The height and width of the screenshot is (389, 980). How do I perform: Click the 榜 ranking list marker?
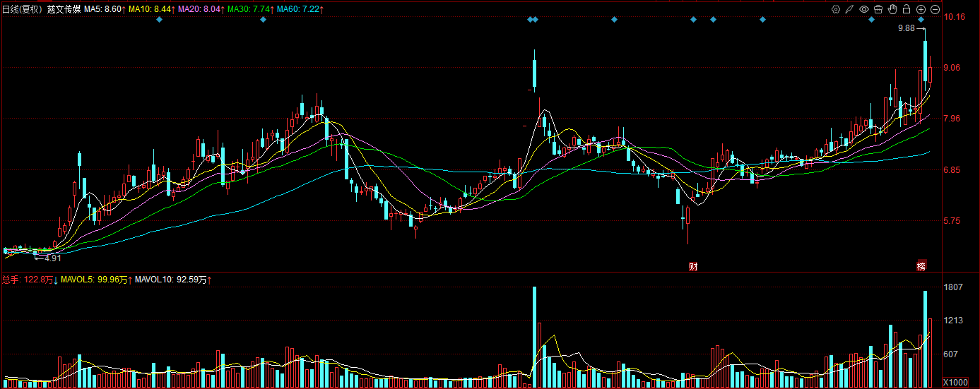click(x=921, y=266)
